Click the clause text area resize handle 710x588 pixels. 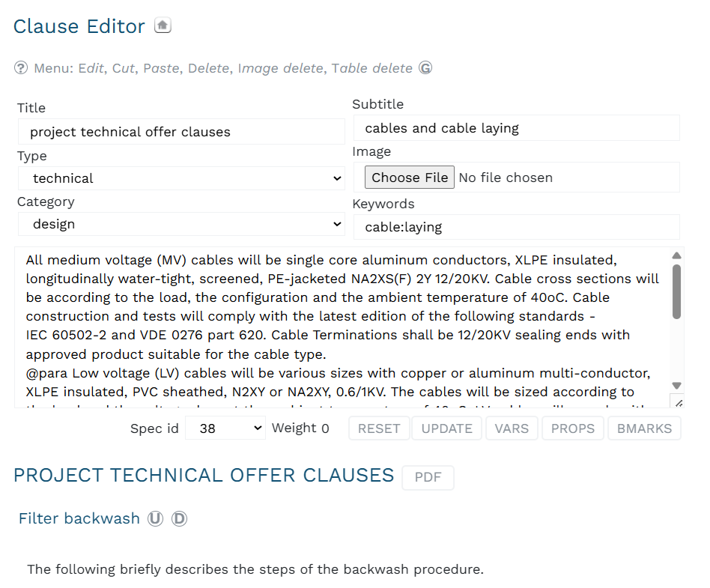[678, 401]
